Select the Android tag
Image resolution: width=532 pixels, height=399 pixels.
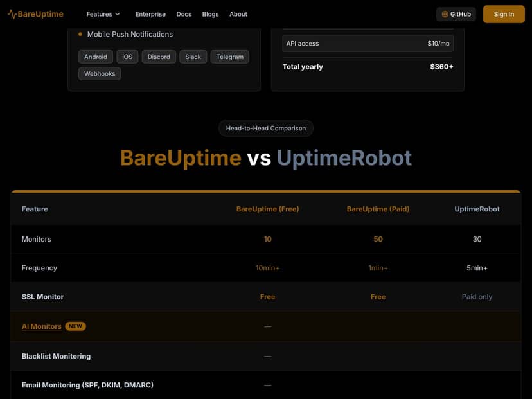coord(96,57)
